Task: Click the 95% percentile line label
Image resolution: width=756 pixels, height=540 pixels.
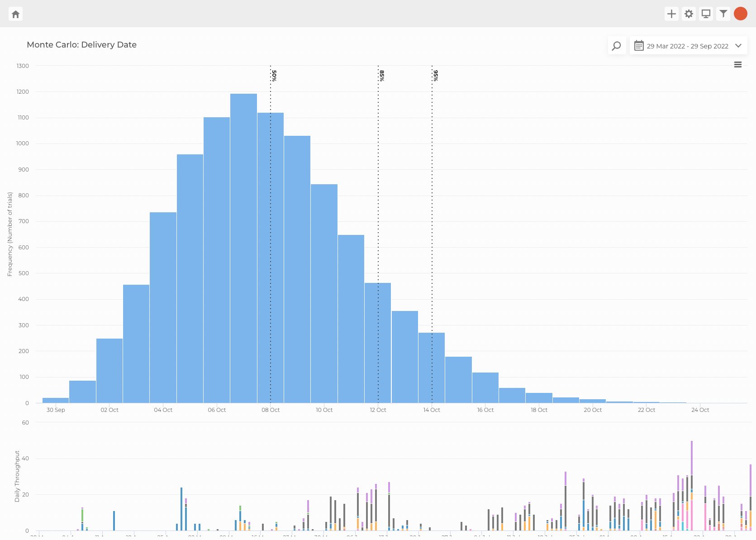Action: 436,76
